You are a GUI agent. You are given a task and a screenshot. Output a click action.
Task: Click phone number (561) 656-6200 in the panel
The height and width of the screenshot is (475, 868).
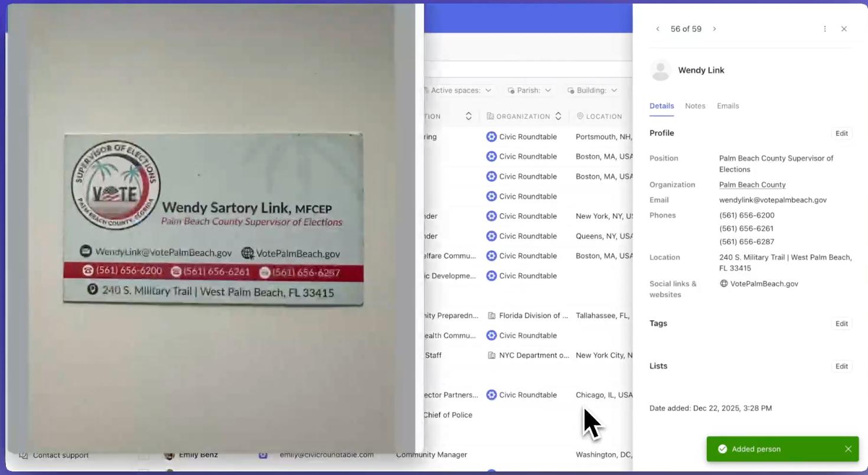(747, 216)
